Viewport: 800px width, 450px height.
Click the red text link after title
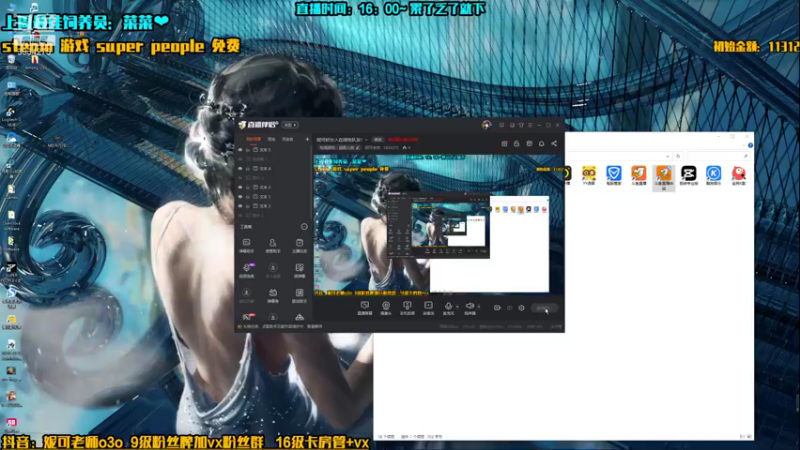pyautogui.click(x=403, y=139)
